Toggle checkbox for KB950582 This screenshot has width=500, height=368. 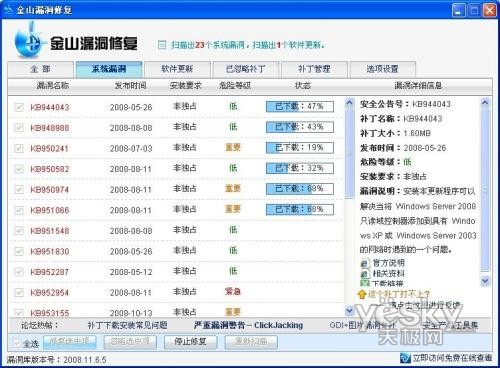point(19,169)
